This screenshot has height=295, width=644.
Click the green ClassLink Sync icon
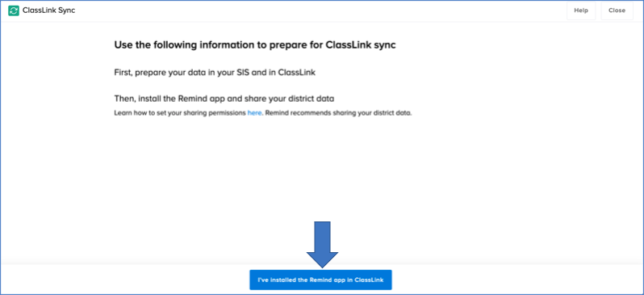tap(14, 11)
